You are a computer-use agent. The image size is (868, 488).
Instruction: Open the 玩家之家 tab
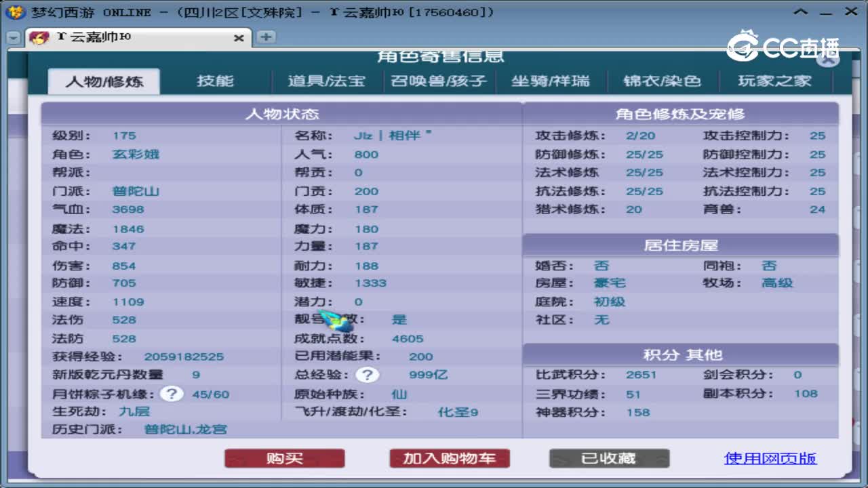774,81
